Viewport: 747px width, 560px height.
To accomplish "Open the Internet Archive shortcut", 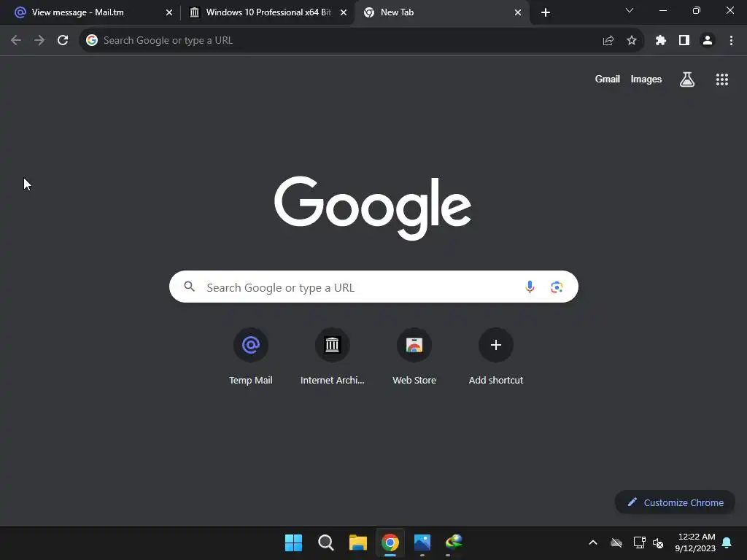I will (333, 356).
